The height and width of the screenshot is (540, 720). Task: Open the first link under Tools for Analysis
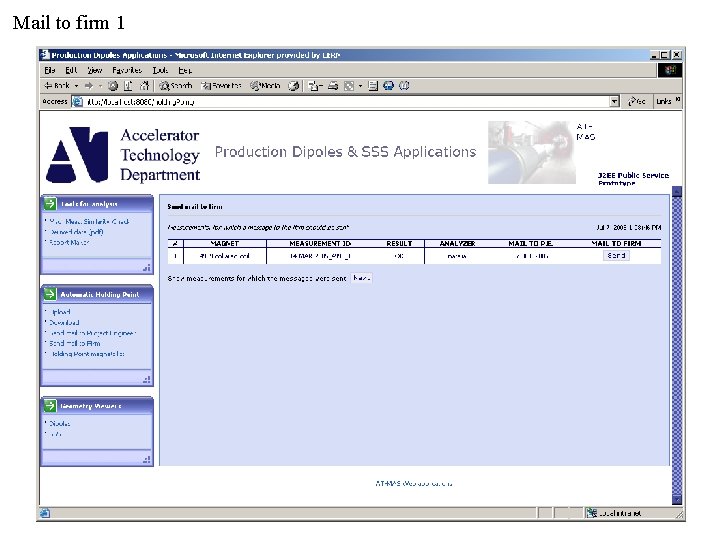pyautogui.click(x=89, y=221)
